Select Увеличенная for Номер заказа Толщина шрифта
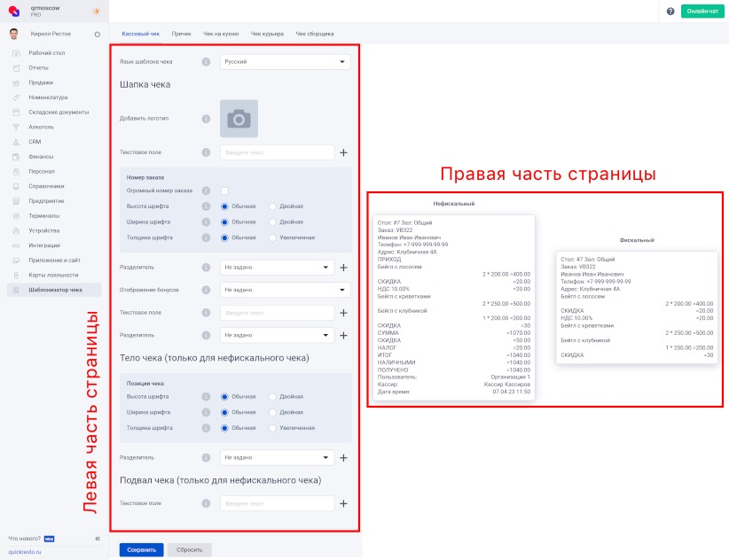This screenshot has height=560, width=729. 272,237
